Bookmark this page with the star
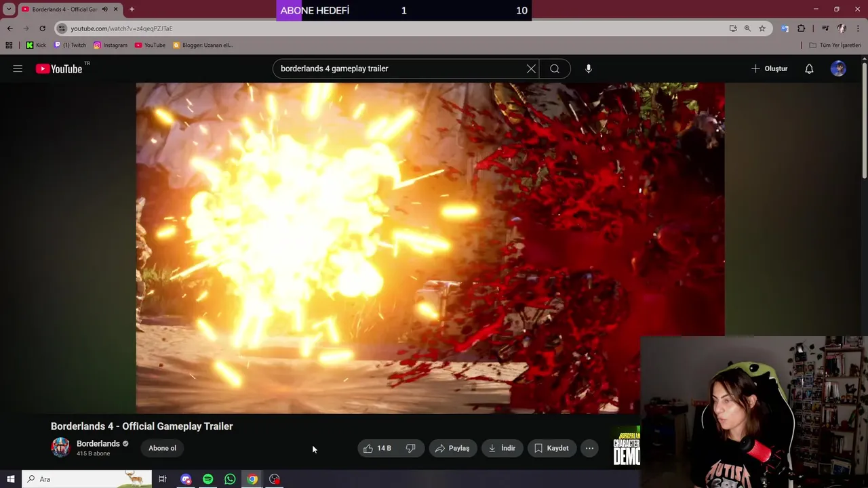 pos(762,28)
